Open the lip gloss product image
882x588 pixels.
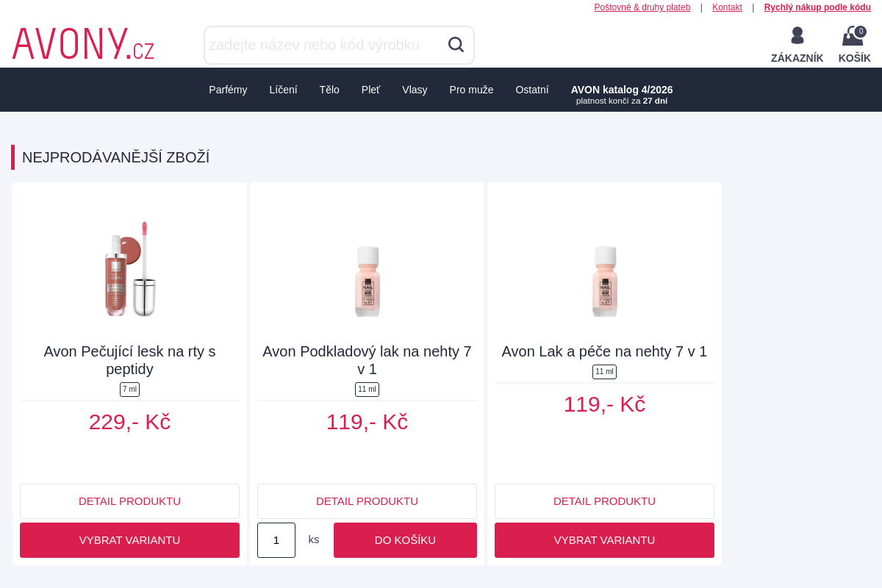coord(130,269)
